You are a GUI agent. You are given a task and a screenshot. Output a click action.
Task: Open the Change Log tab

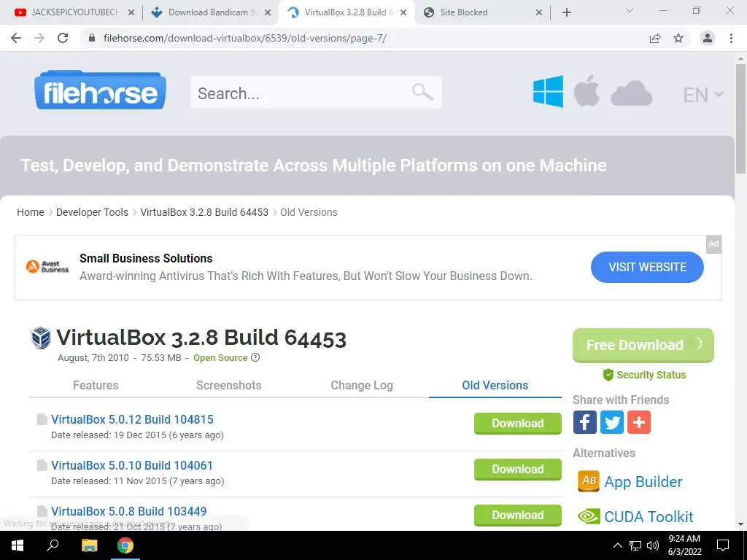pyautogui.click(x=362, y=385)
